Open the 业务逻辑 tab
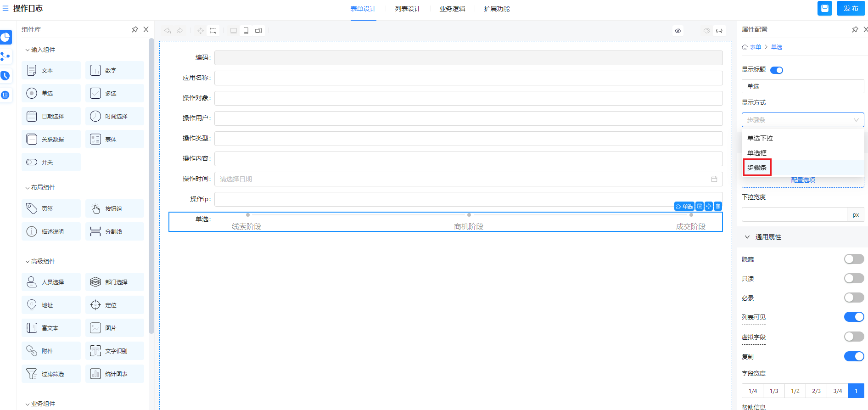This screenshot has height=410, width=868. click(x=452, y=9)
